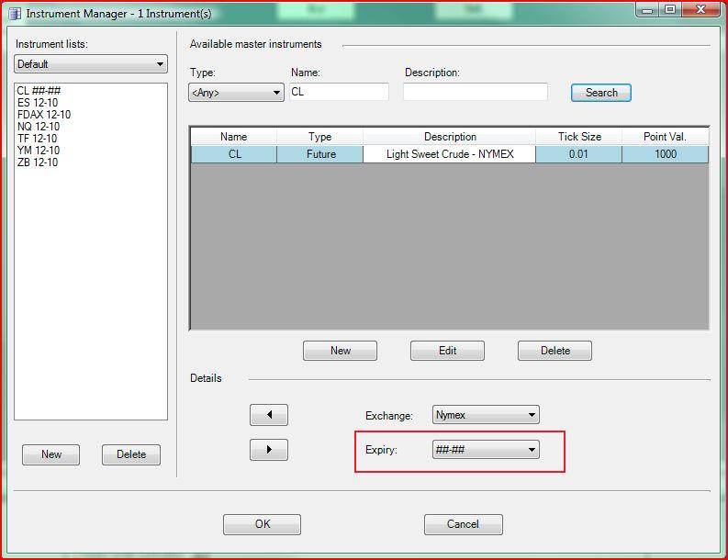Click Delete button under instrument list
728x560 pixels.
point(131,454)
